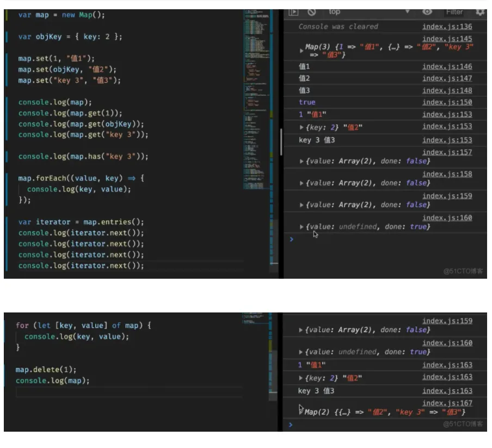Expand iterator result under index.js:157
This screenshot has width=492, height=448.
tap(301, 161)
